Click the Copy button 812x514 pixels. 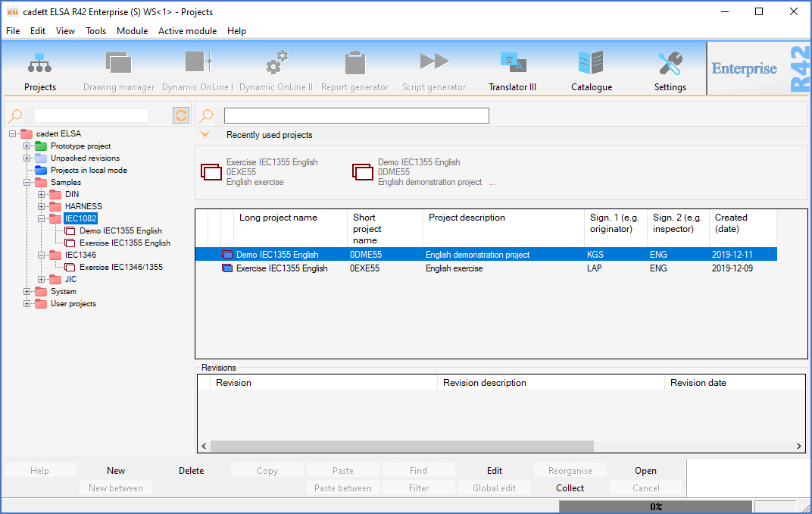click(267, 471)
